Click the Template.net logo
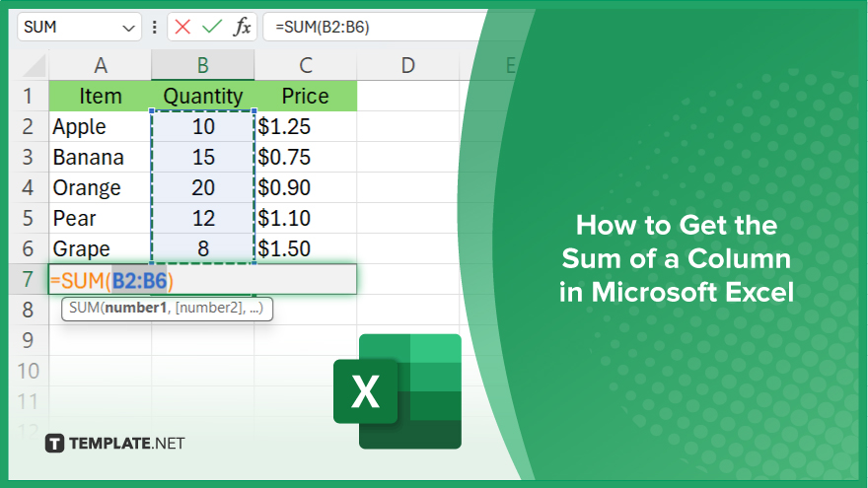The width and height of the screenshot is (868, 488). pyautogui.click(x=114, y=444)
